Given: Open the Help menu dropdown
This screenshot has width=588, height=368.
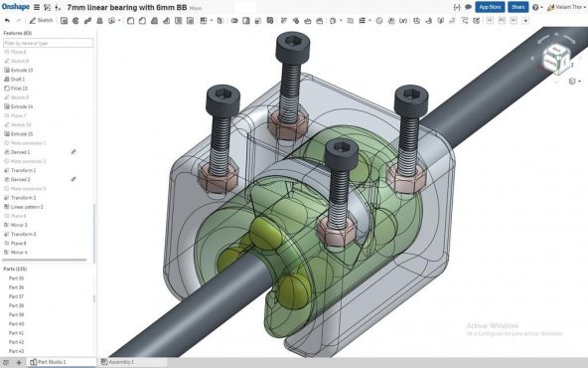Looking at the screenshot, I should (x=537, y=7).
